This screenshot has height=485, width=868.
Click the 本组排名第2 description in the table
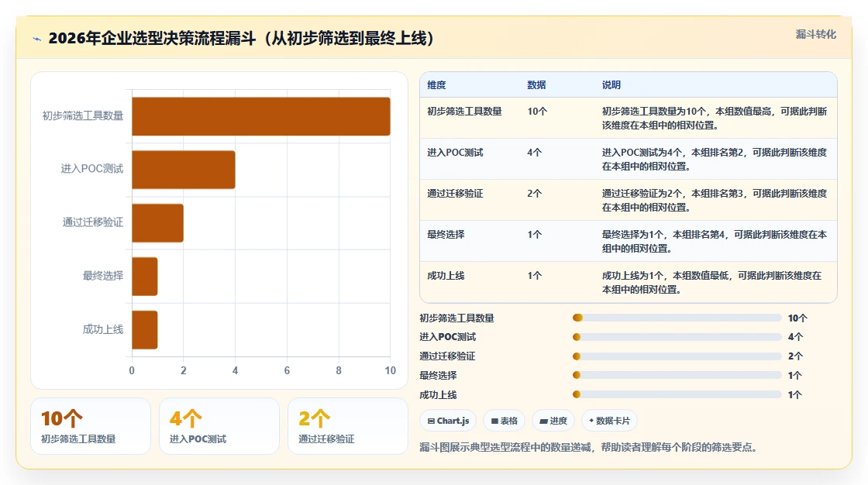click(x=715, y=159)
